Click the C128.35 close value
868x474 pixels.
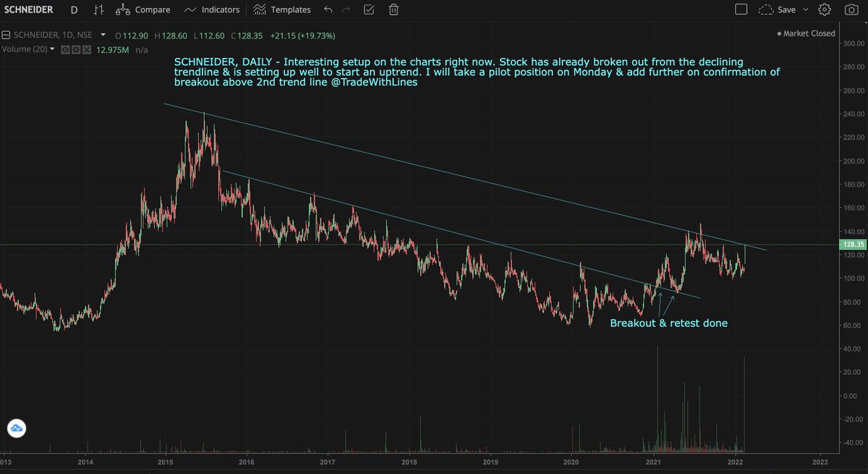coord(248,35)
